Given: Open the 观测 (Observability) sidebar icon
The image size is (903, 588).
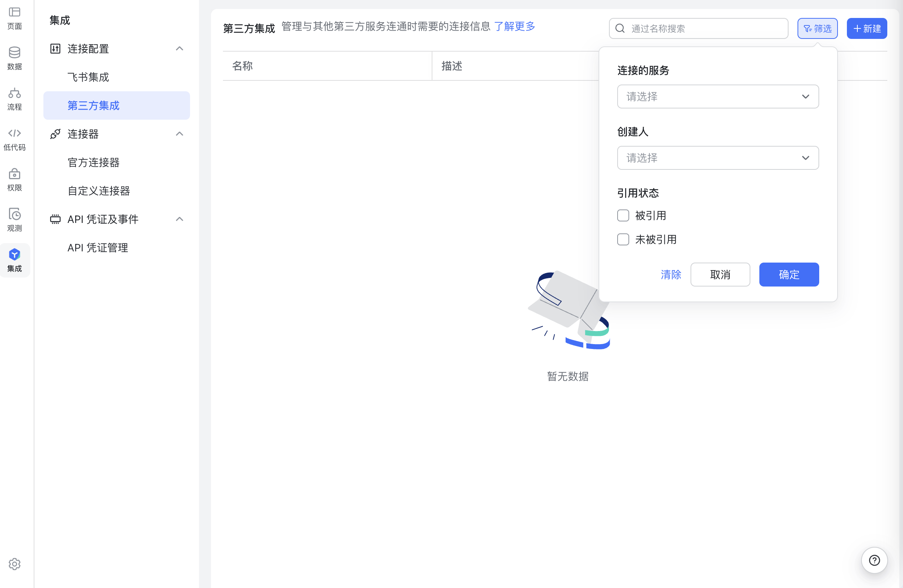Looking at the screenshot, I should tap(15, 220).
